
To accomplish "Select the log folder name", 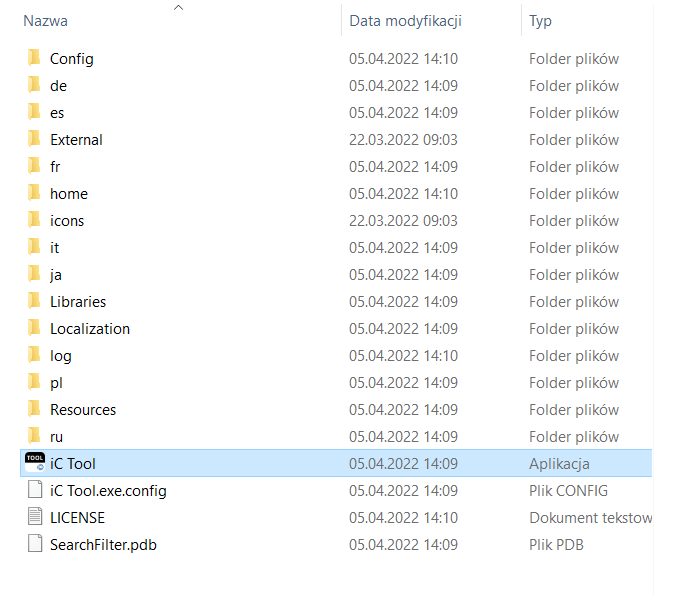I will [61, 356].
